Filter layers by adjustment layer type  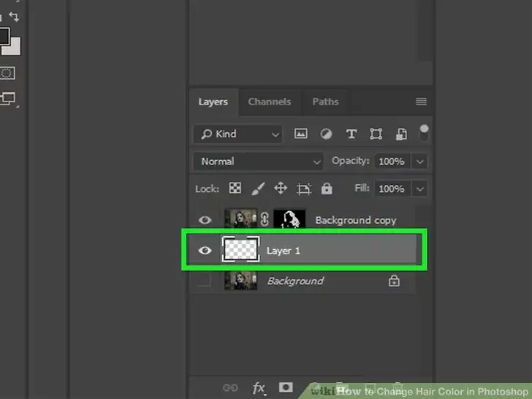[x=326, y=134]
